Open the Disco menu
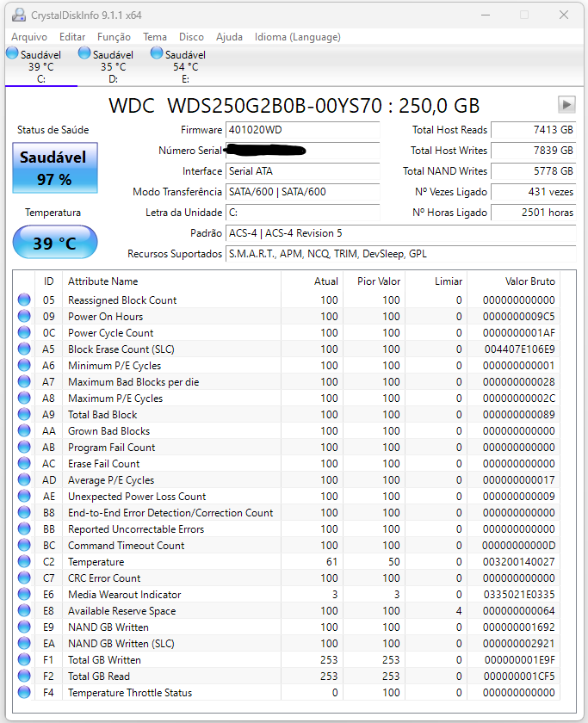 191,37
